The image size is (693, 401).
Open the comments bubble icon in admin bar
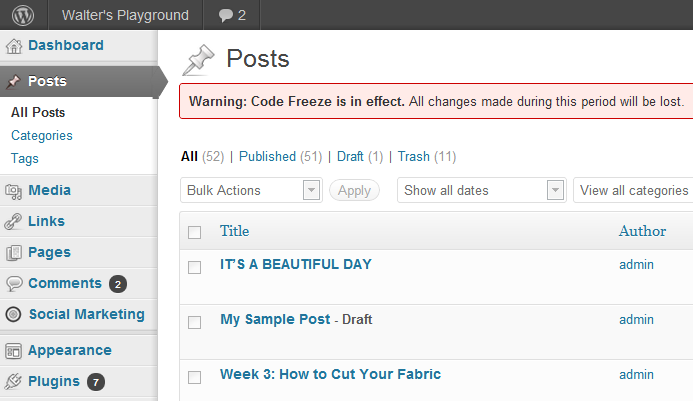click(x=225, y=15)
